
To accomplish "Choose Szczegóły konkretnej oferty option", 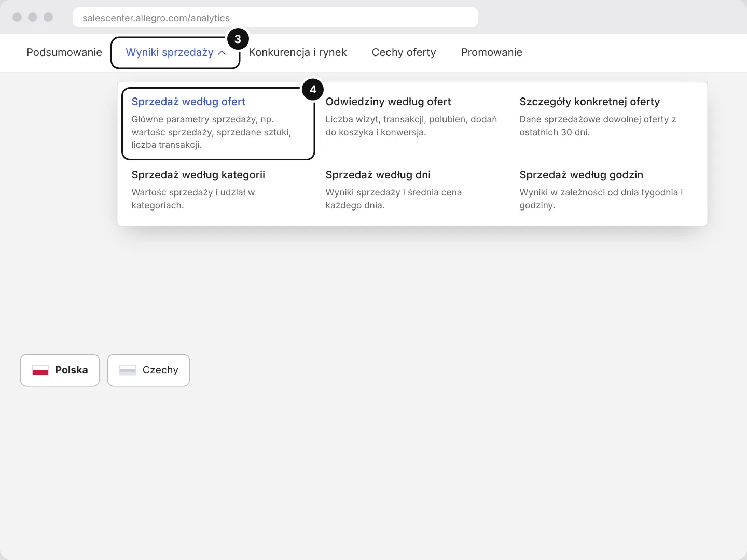I will 590,102.
